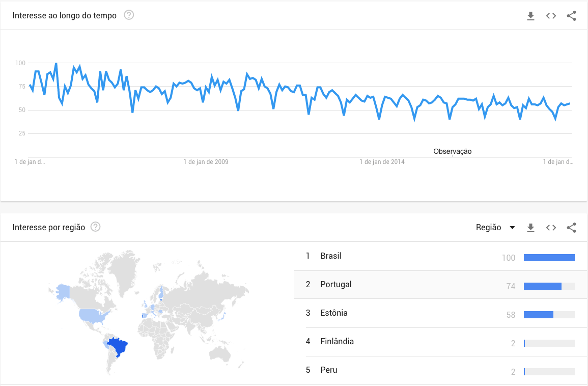Screen dimensions: 588x386
Task: Click the dropdown arrow beside Região
Action: point(512,228)
